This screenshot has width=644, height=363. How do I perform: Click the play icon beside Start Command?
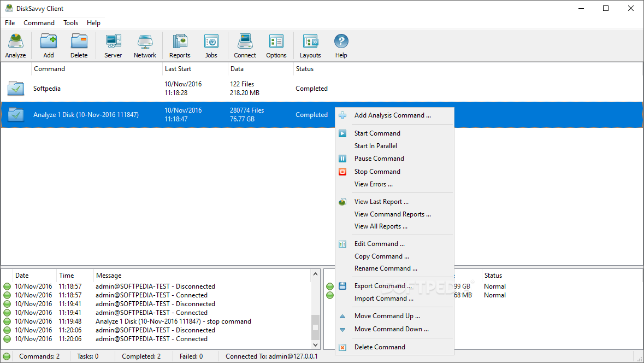click(342, 133)
